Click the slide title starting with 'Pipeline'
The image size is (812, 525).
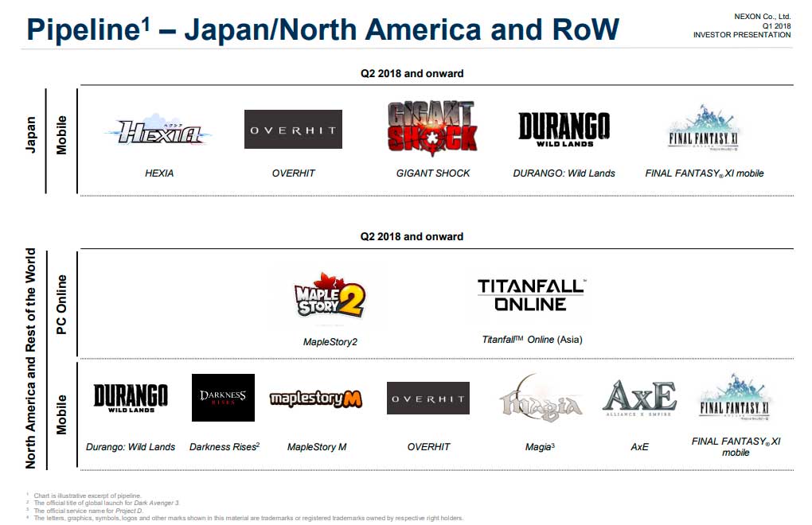click(322, 29)
